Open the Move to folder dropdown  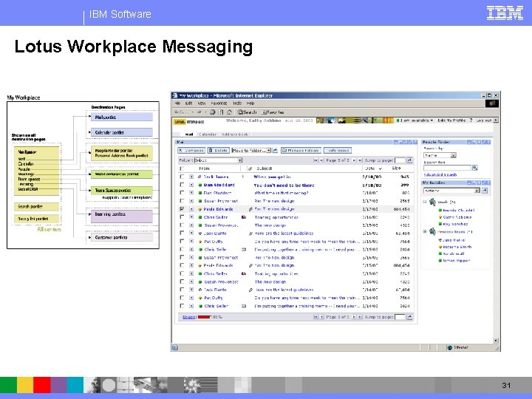251,150
